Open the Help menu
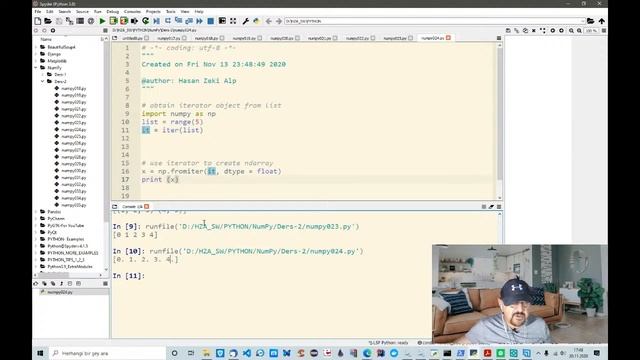Viewport: 640px width, 360px height. point(199,11)
